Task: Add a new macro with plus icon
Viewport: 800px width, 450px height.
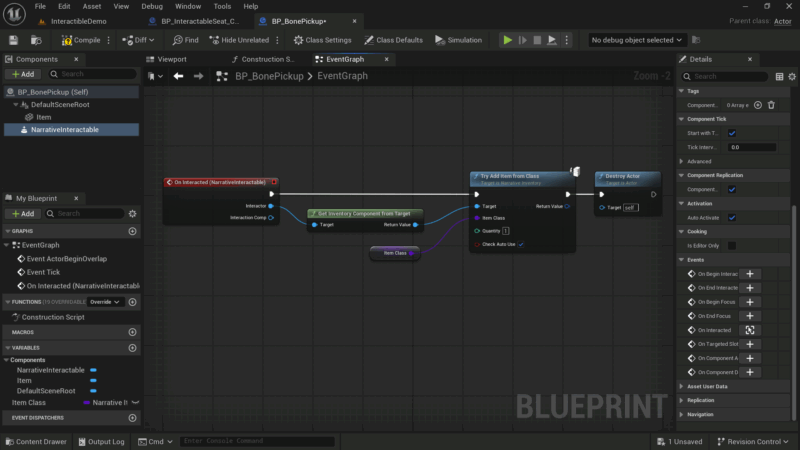Action: pyautogui.click(x=133, y=332)
